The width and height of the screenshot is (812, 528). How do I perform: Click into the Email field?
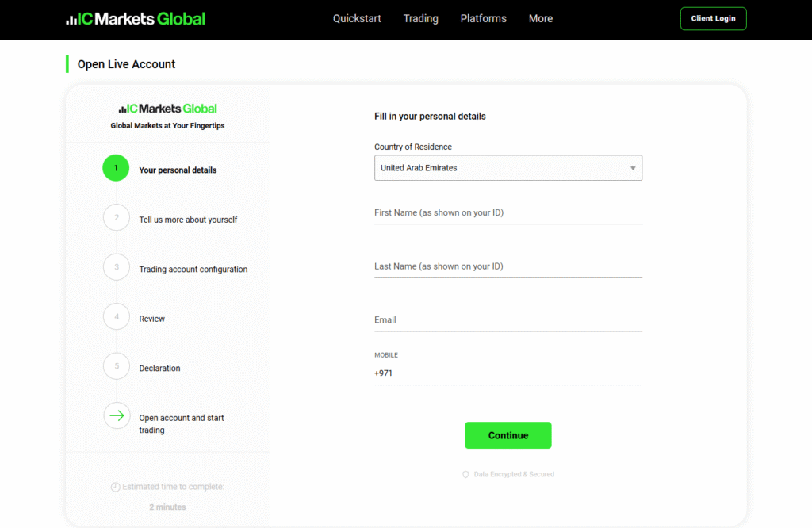pos(507,320)
